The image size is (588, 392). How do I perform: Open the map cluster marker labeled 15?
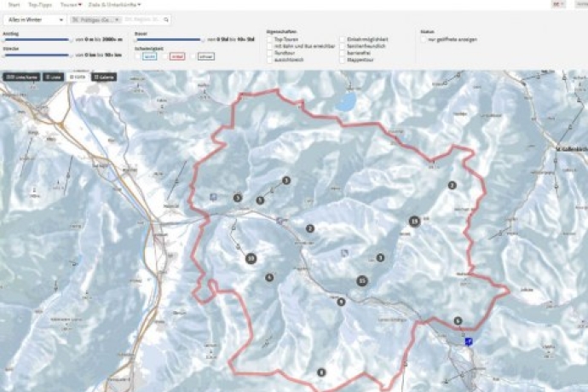point(362,280)
